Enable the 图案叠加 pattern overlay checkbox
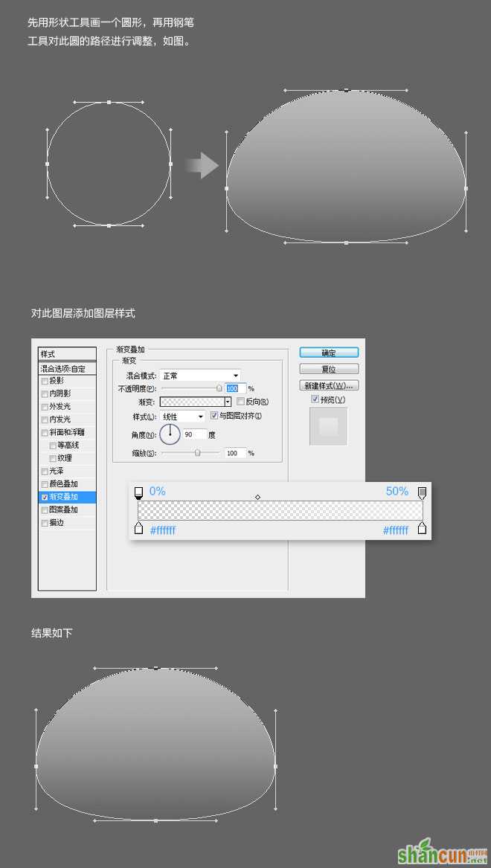The image size is (491, 868). click(x=45, y=509)
